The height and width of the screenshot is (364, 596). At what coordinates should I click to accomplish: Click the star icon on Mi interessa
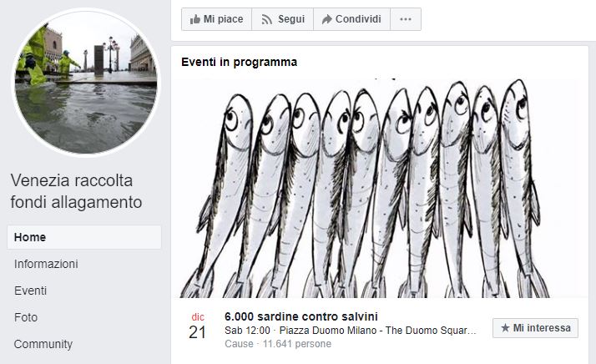[505, 328]
